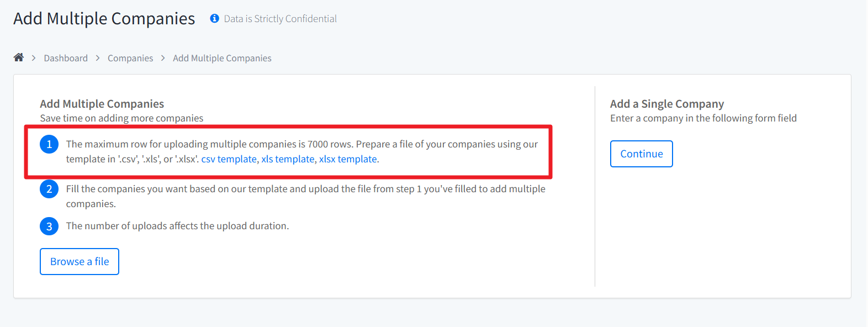Click the info icon beside confidentiality notice
The width and height of the screenshot is (868, 327).
[x=214, y=19]
